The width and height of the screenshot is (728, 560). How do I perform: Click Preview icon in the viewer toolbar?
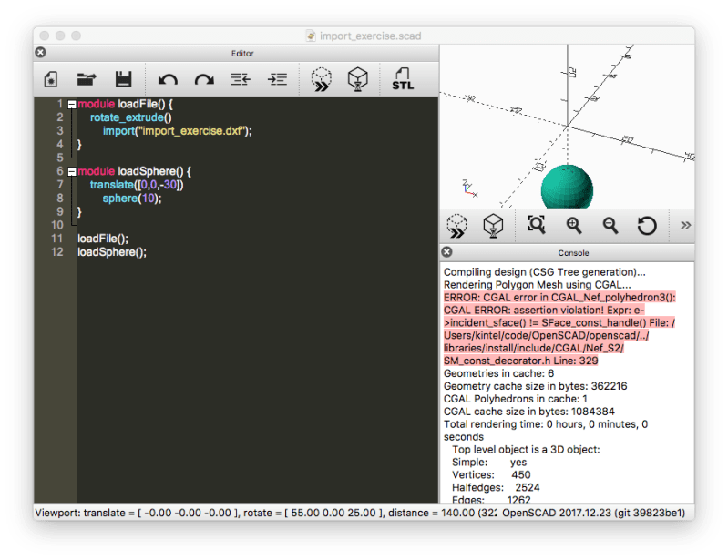456,226
